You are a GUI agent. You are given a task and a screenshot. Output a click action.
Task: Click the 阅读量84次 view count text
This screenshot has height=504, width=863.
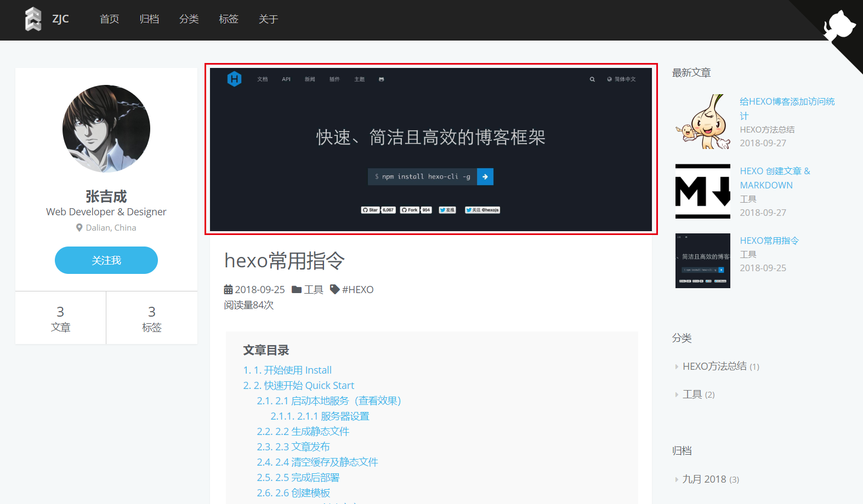point(248,305)
